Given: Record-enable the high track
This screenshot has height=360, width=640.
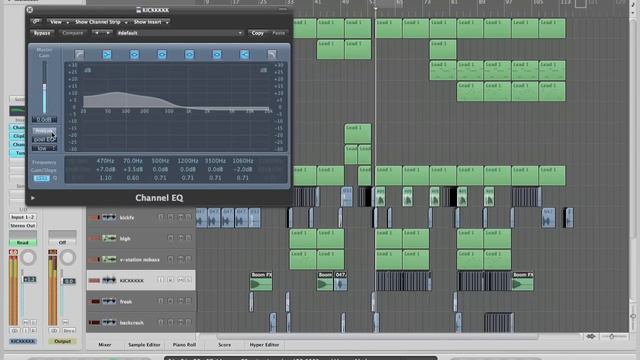Looking at the screenshot, I should pyautogui.click(x=170, y=238).
